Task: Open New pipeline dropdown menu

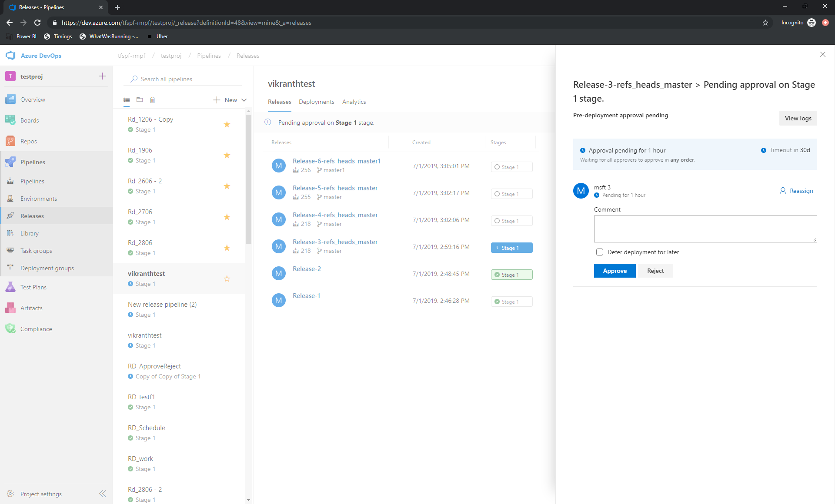Action: coord(244,99)
